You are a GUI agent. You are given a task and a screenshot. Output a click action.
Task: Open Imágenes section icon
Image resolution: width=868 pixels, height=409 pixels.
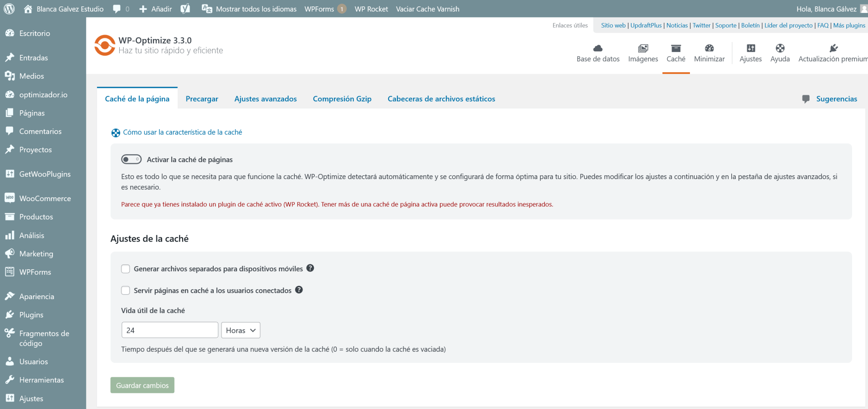click(643, 48)
